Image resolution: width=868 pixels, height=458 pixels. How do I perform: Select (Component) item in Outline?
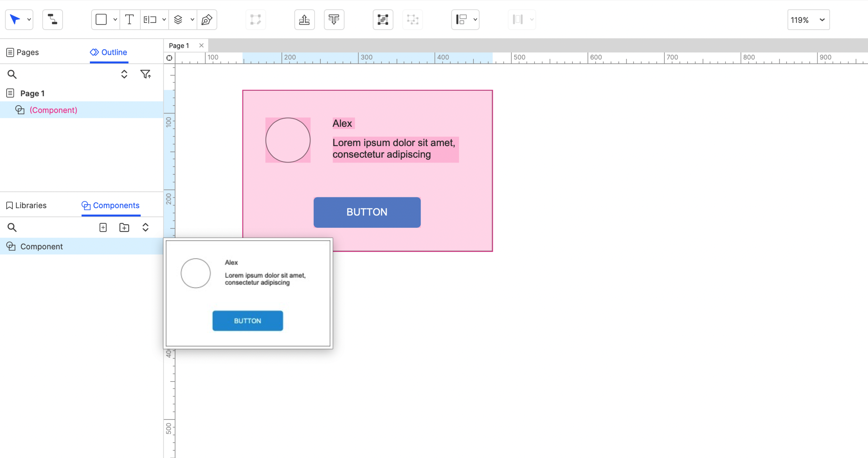(x=53, y=110)
